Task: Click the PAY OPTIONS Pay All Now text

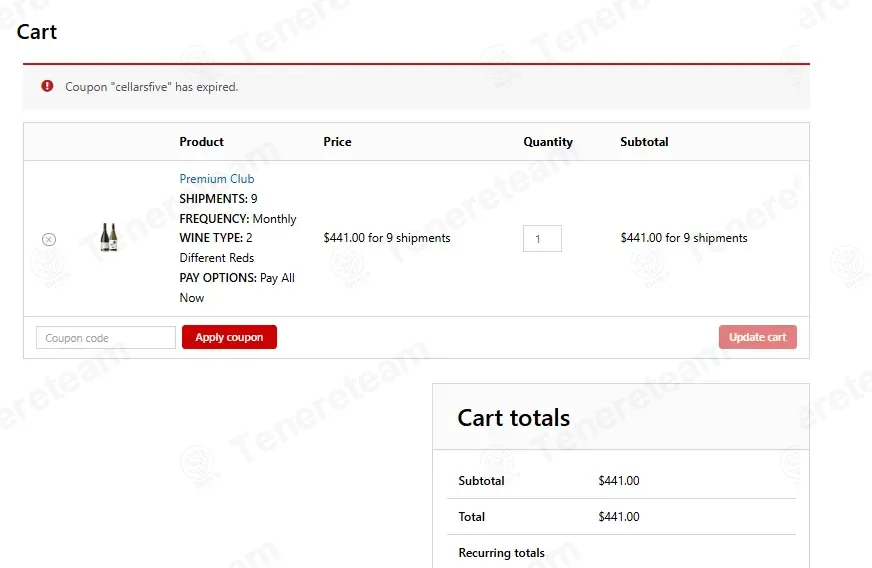Action: (237, 288)
